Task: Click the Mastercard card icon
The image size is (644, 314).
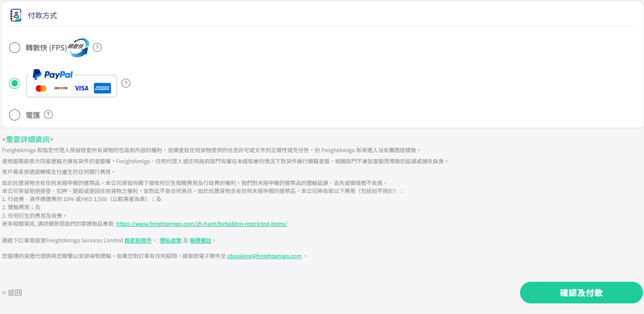Action: click(41, 88)
